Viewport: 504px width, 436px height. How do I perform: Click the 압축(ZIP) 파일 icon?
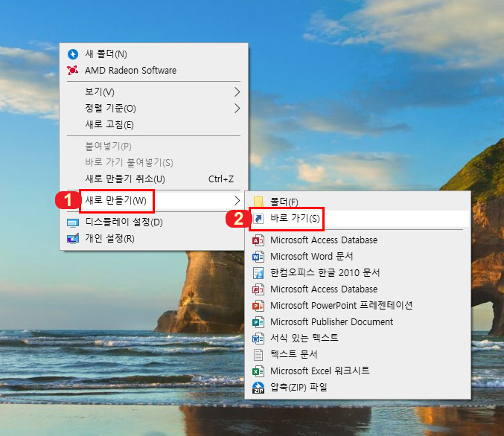click(258, 388)
